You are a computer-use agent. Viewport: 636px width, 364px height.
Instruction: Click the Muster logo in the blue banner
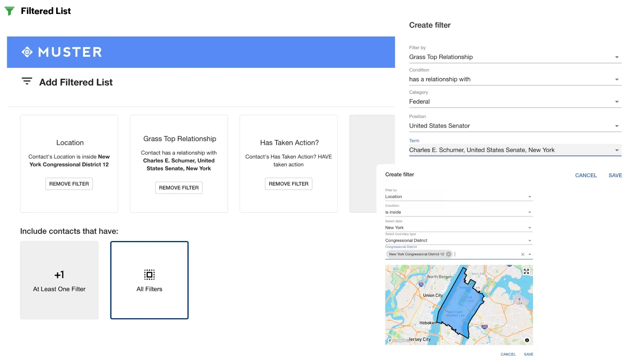(62, 52)
